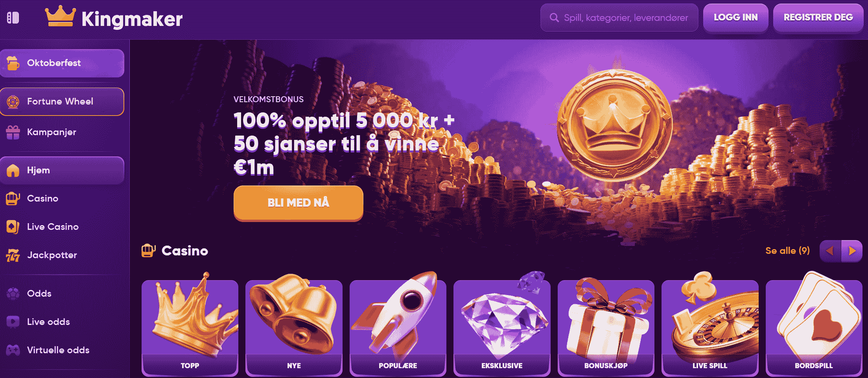Click the Kingmaker crown logo
The height and width of the screenshot is (378, 868).
tap(60, 17)
